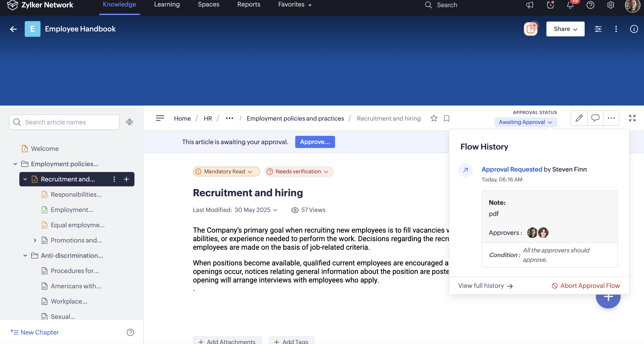Viewport: 644px width, 344px height.
Task: Click the handbook customize sliders icon
Action: 598,29
